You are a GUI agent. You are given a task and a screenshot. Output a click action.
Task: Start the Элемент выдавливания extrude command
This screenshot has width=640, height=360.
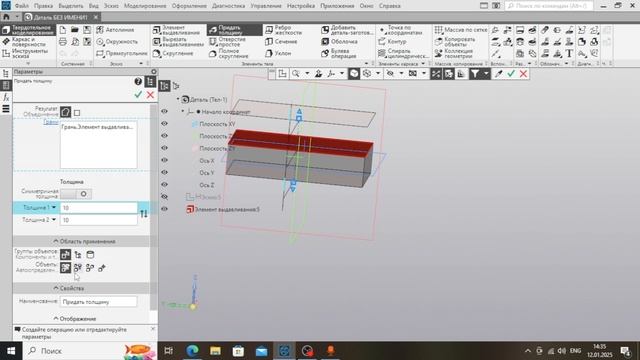[x=178, y=30]
